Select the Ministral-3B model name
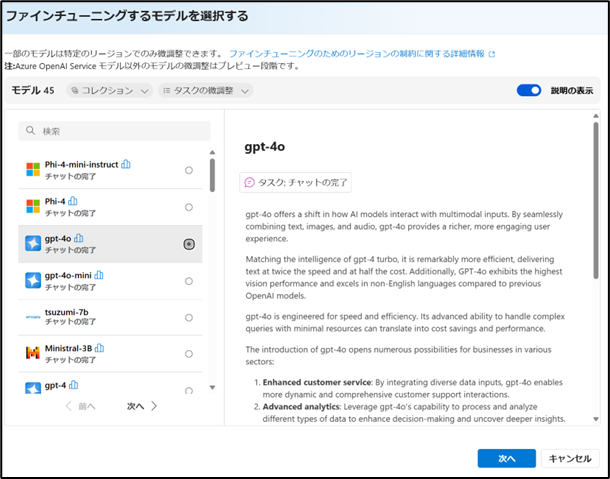 (x=68, y=348)
